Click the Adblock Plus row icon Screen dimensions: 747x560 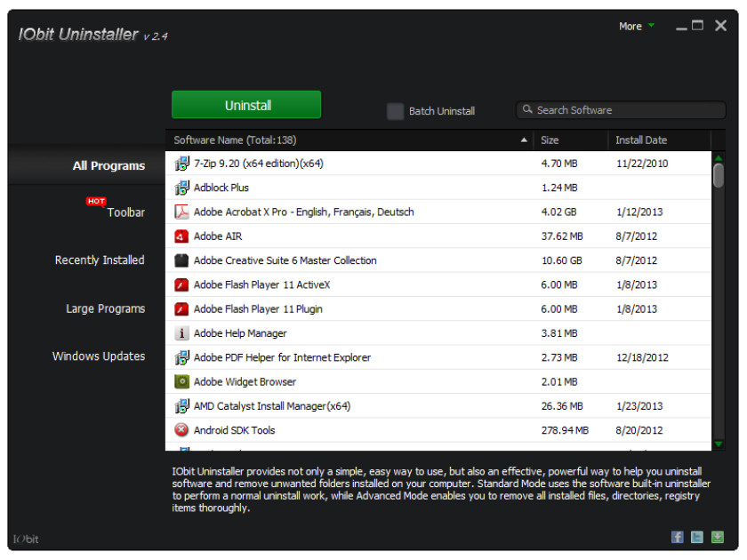pyautogui.click(x=181, y=188)
